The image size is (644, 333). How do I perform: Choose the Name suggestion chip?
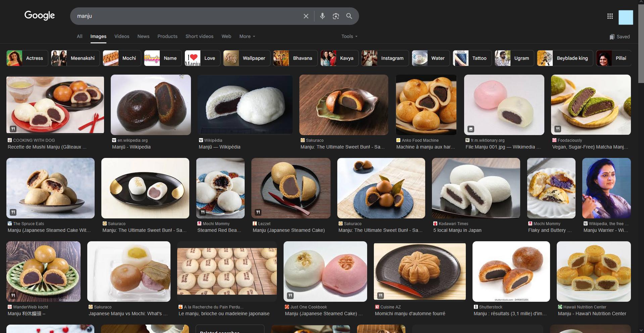coord(163,58)
